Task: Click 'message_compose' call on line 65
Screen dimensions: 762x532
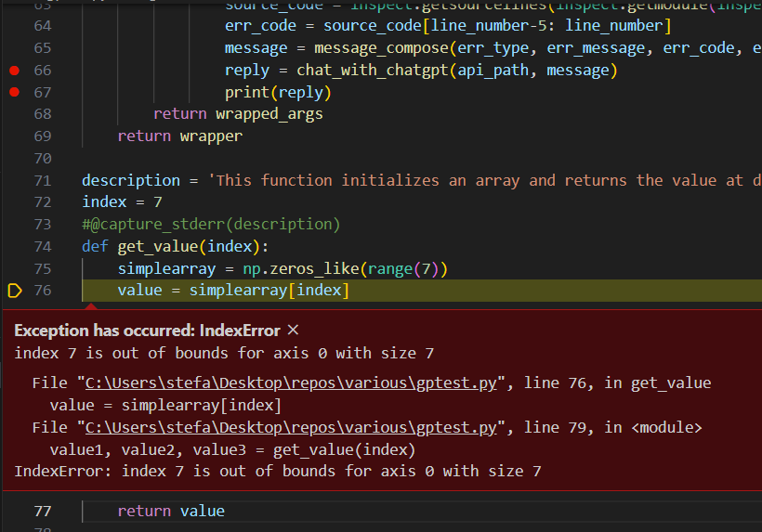Action: (381, 48)
